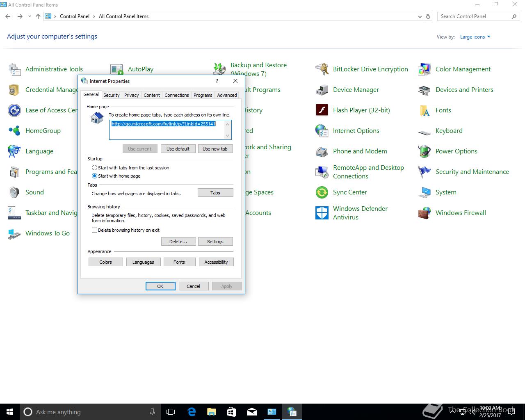The height and width of the screenshot is (420, 525).
Task: Open the System icon
Action: pyautogui.click(x=425, y=192)
